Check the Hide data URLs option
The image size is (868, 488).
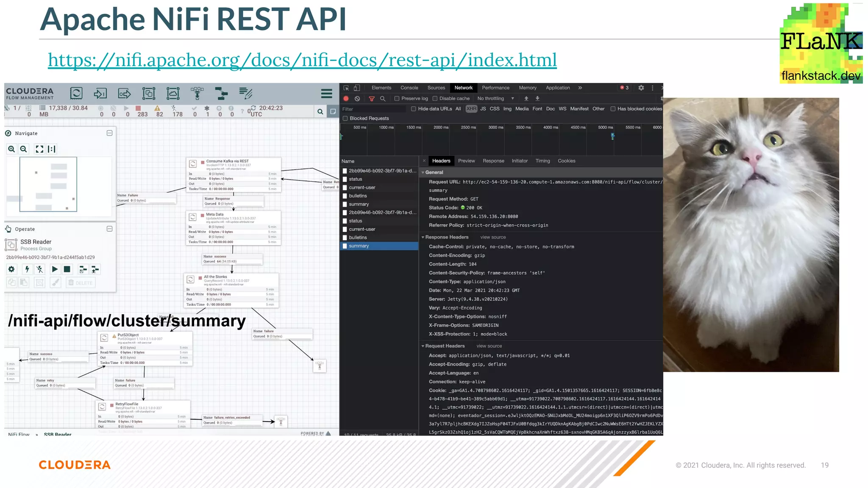(414, 109)
